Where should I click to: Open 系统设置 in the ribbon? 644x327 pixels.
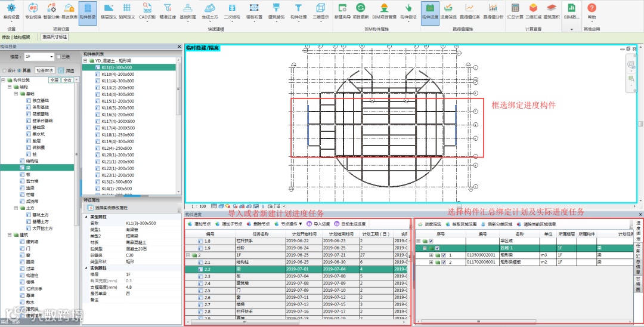[x=11, y=11]
